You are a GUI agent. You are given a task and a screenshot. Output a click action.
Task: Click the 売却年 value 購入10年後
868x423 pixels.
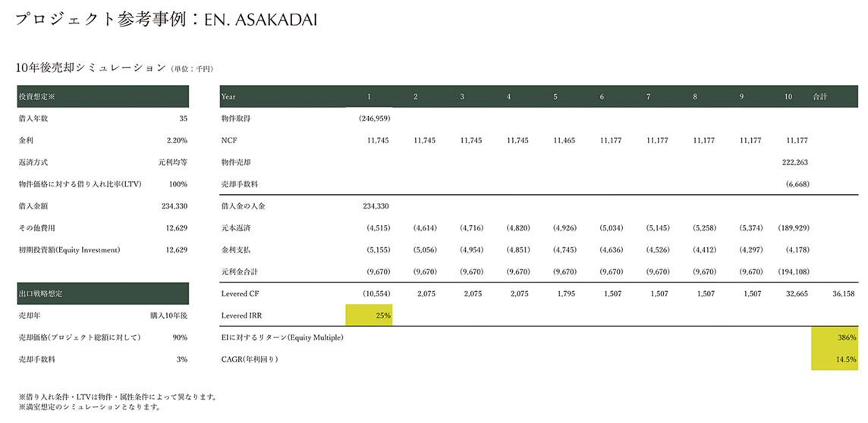tap(168, 315)
